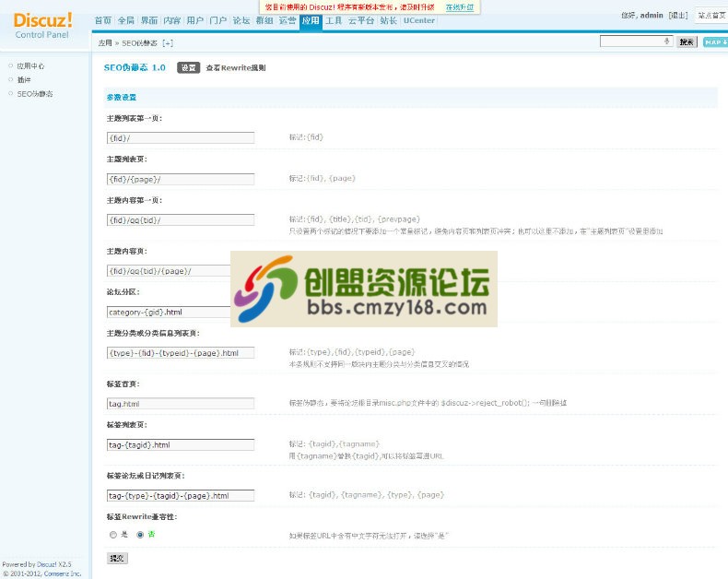Click the 应用 breadcrumb link

(105, 43)
